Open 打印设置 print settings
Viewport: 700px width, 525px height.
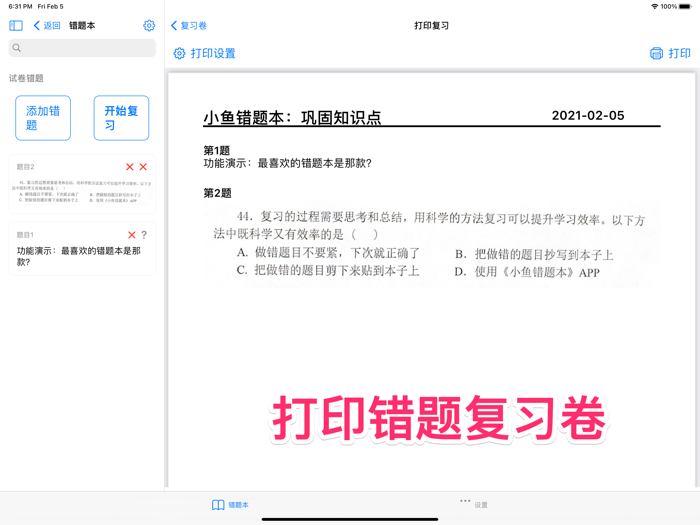click(x=204, y=54)
